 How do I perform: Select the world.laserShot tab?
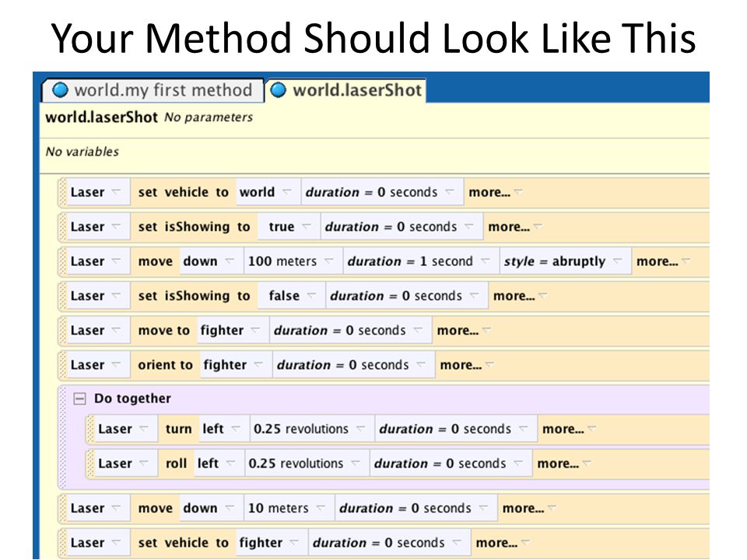click(346, 90)
